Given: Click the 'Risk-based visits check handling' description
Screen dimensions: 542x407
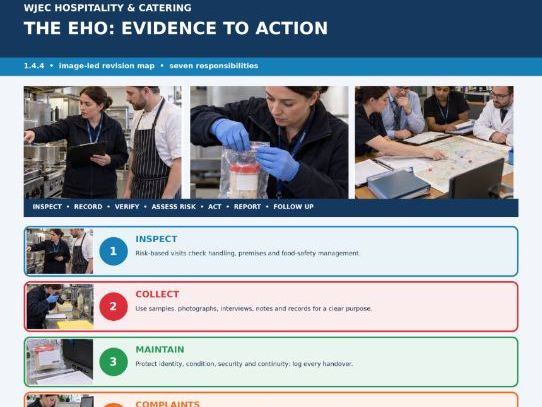Looking at the screenshot, I should point(247,253).
